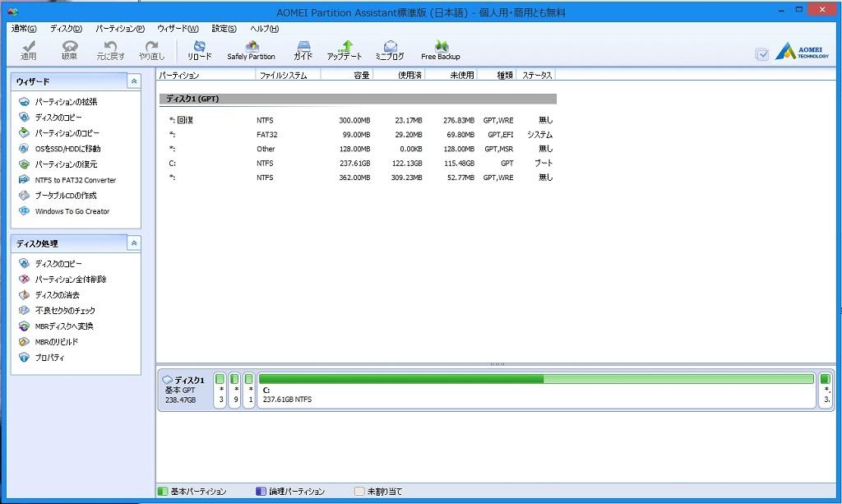The width and height of the screenshot is (842, 504).
Task: Select first small partition block in disk map
Action: click(x=220, y=390)
